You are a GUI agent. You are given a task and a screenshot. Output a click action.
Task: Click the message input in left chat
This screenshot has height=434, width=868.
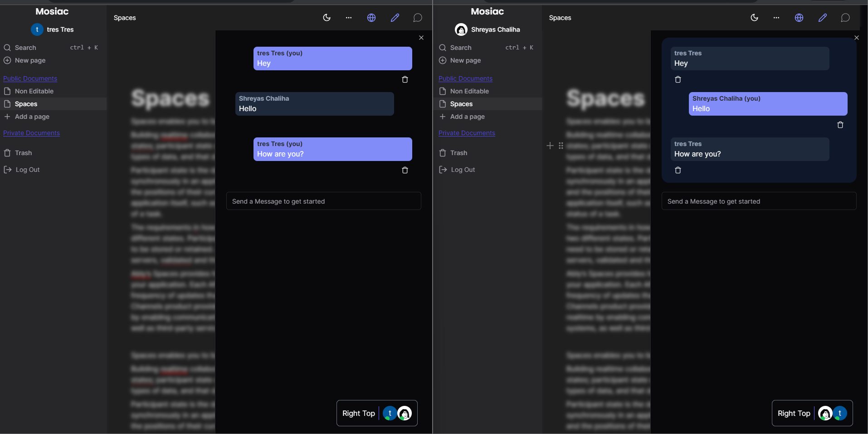[323, 201]
